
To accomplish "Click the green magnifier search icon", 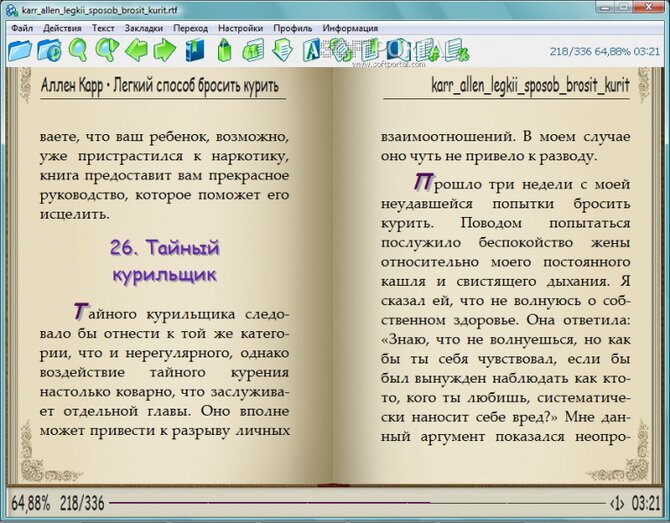I will pyautogui.click(x=78, y=50).
